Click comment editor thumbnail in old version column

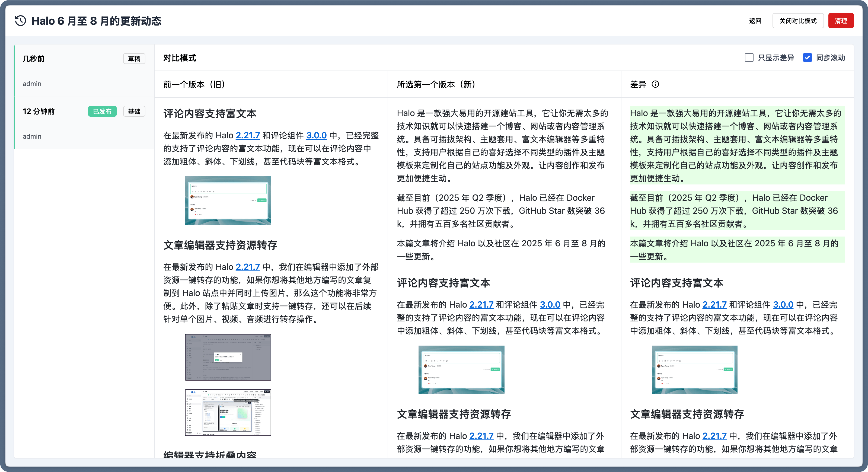click(x=228, y=200)
